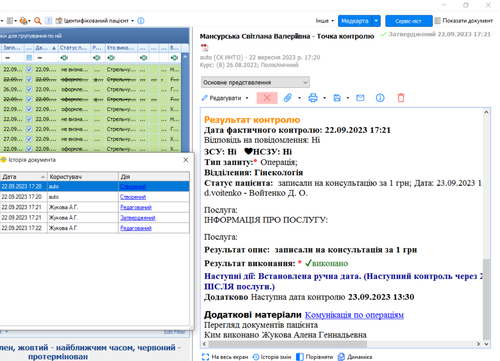Expand the arrow next to Редагувати

pos(247,98)
